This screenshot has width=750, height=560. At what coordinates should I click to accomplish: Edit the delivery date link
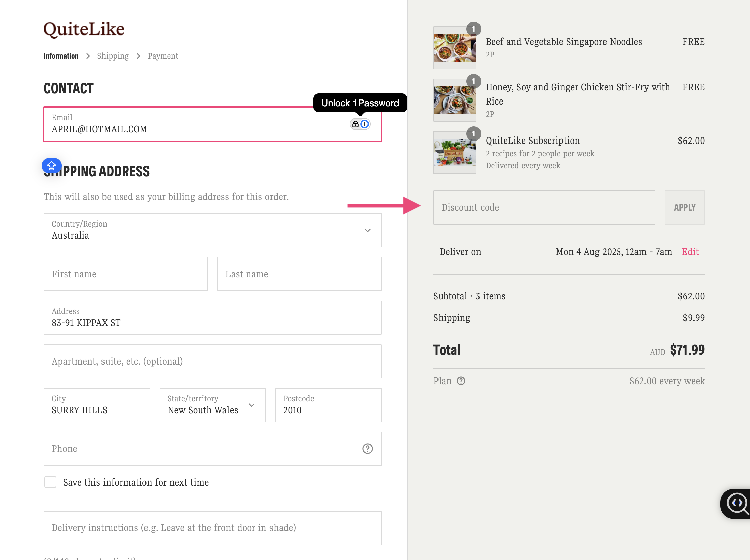point(690,252)
